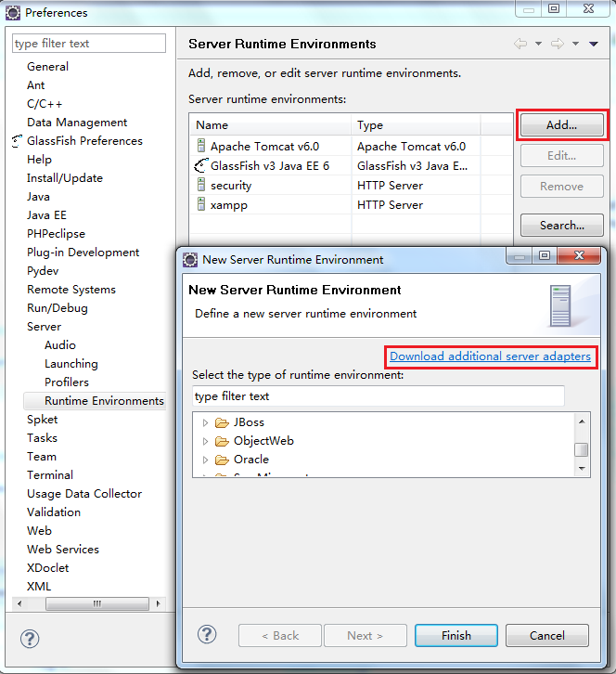The image size is (616, 674).
Task: Click the Forward navigation arrow icon
Action: coord(558,44)
